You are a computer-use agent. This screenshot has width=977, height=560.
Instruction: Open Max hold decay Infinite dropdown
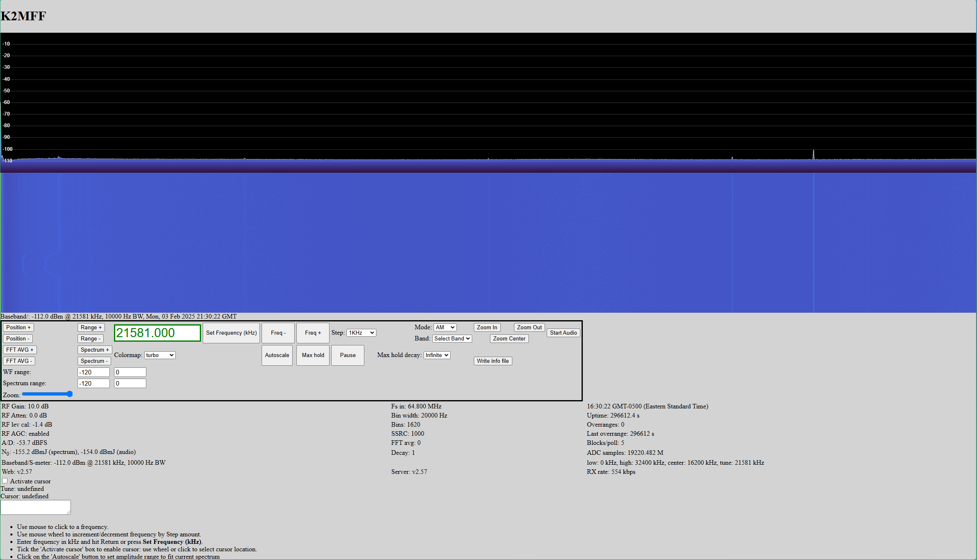coord(436,355)
